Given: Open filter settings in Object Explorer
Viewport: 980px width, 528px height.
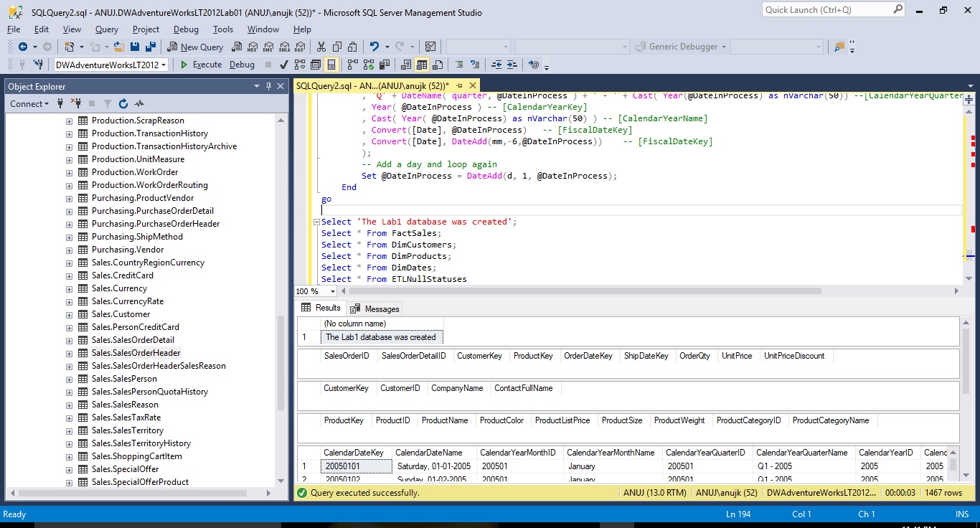Looking at the screenshot, I should pyautogui.click(x=108, y=104).
